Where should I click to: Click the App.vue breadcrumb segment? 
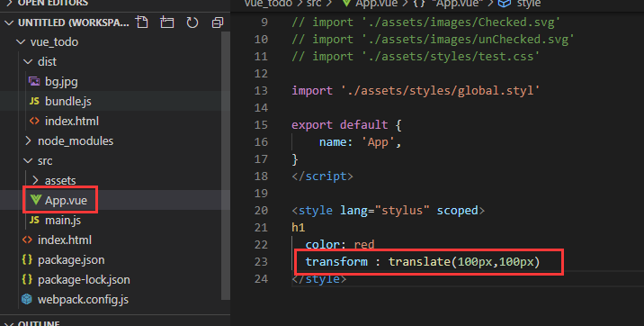(376, 4)
